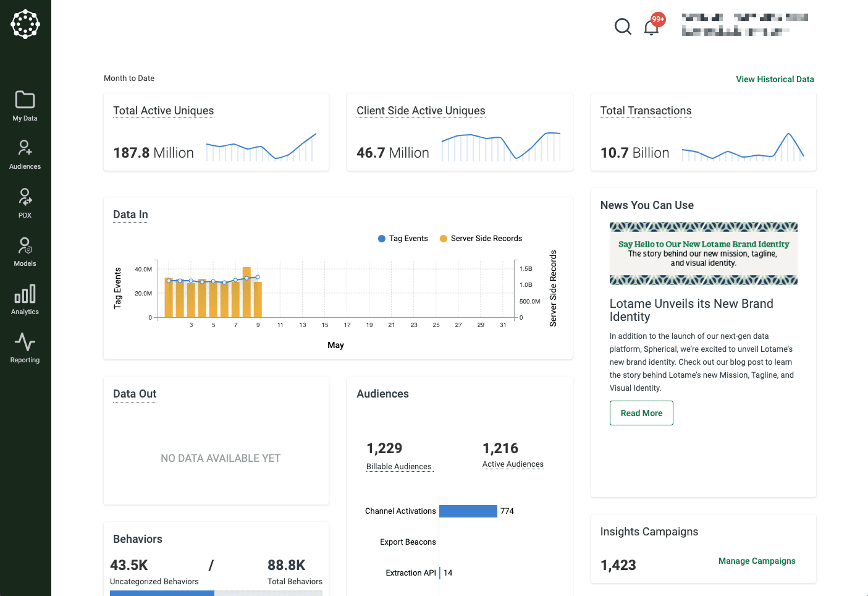
Task: Click the Lotame brand identity banner image
Action: coord(703,253)
